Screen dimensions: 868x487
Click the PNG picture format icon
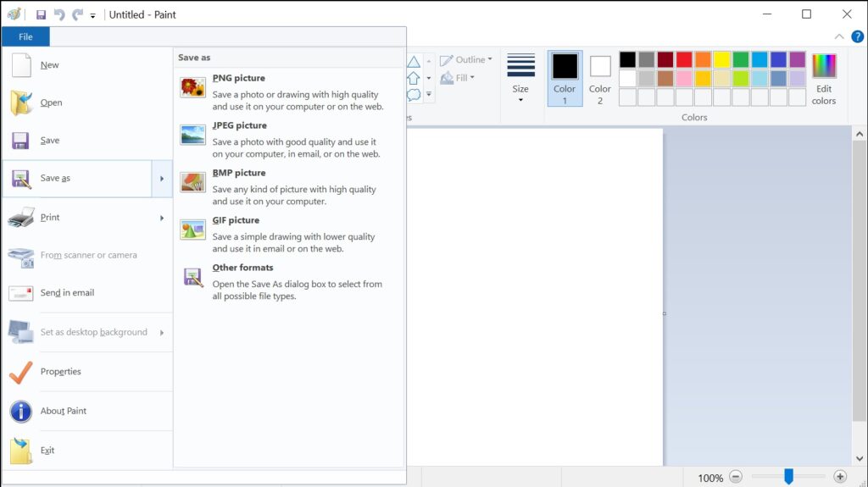(x=192, y=87)
